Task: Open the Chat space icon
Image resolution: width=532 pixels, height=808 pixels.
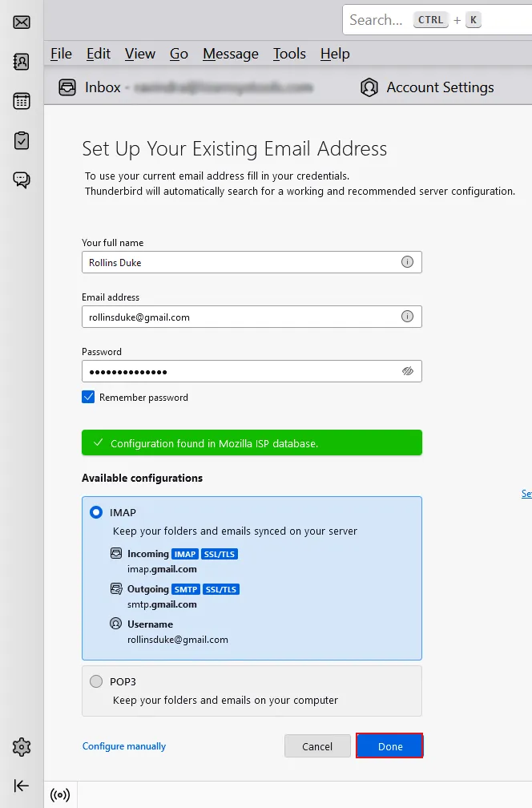Action: [x=22, y=180]
